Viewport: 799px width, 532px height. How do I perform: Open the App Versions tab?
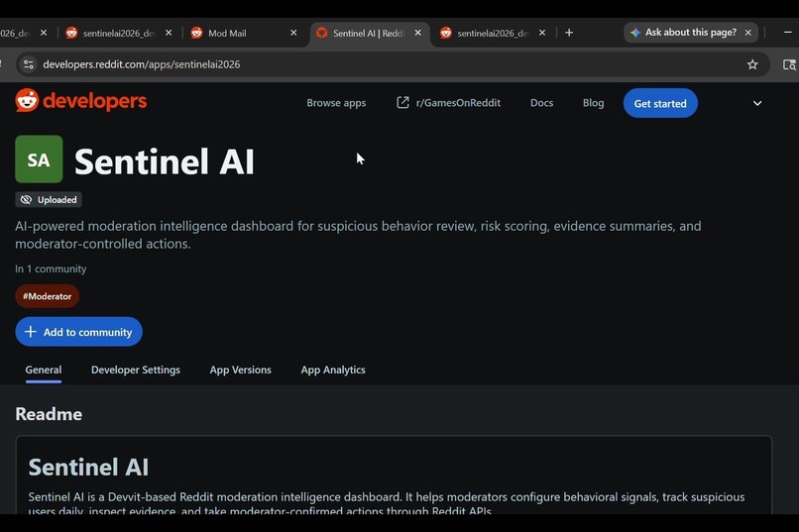(241, 371)
